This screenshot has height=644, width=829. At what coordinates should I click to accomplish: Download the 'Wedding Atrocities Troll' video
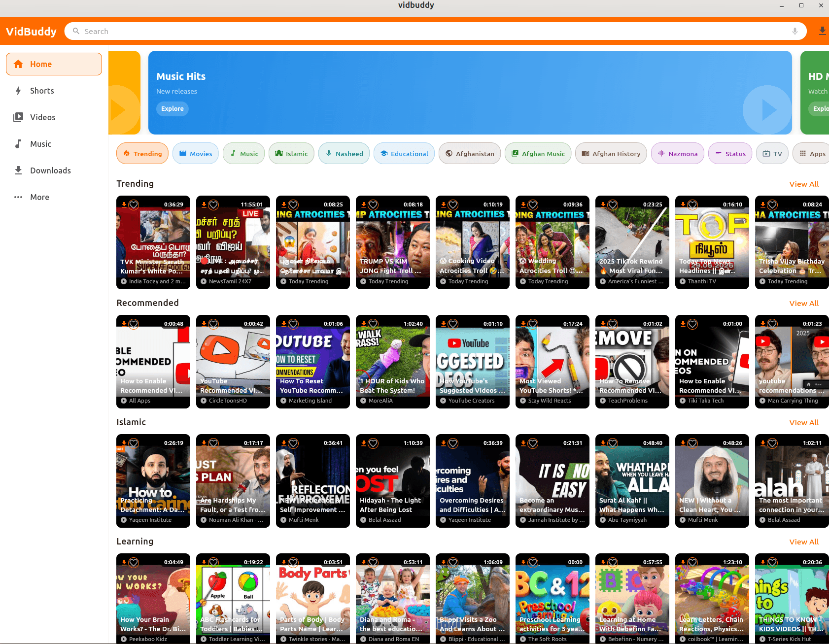[523, 204]
